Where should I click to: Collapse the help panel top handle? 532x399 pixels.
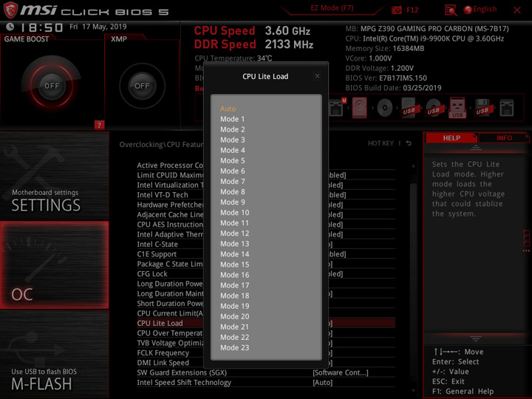(x=476, y=148)
